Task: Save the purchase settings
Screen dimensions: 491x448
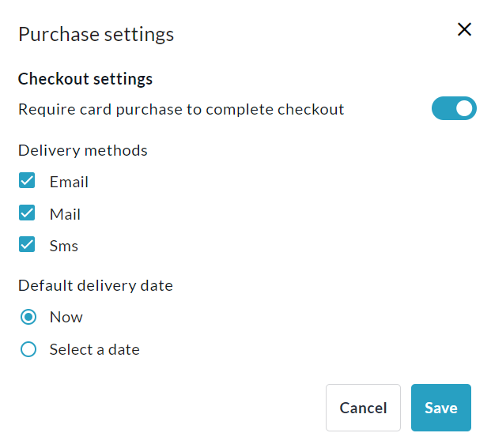Action: click(x=440, y=408)
